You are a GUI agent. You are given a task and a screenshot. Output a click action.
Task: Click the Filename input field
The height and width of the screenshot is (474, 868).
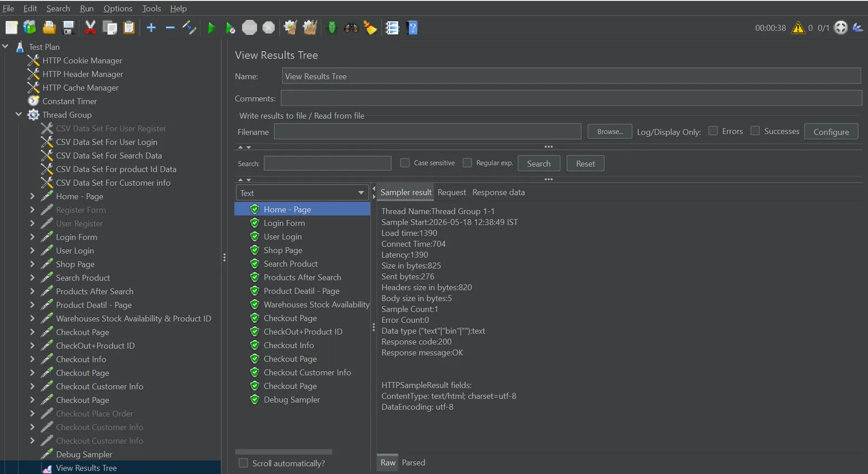427,131
